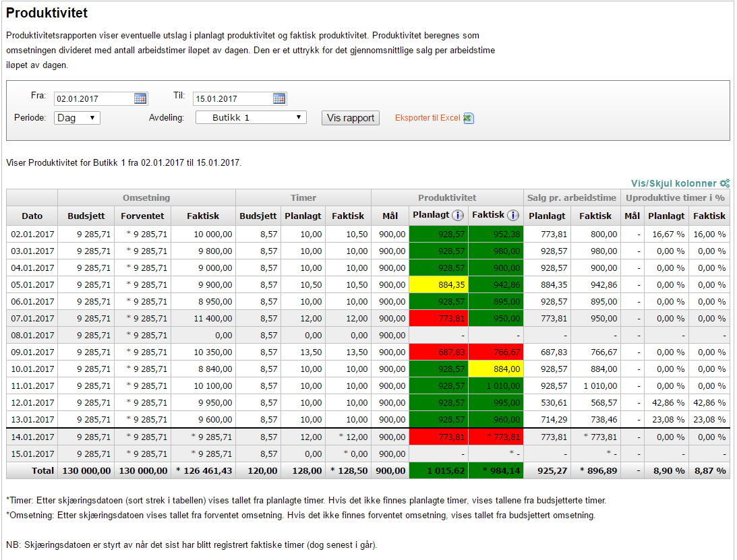
Task: Click the 530,61 planned sales per hour value
Action: (554, 402)
